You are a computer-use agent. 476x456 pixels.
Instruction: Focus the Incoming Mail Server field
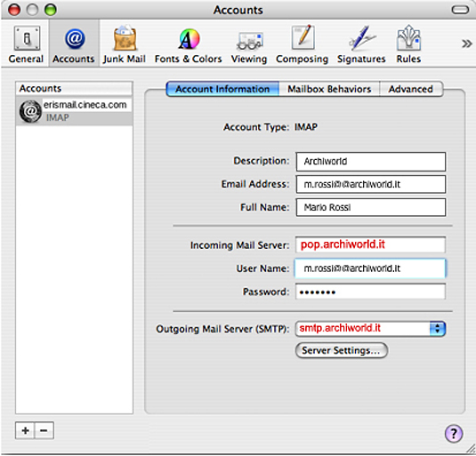(x=370, y=244)
